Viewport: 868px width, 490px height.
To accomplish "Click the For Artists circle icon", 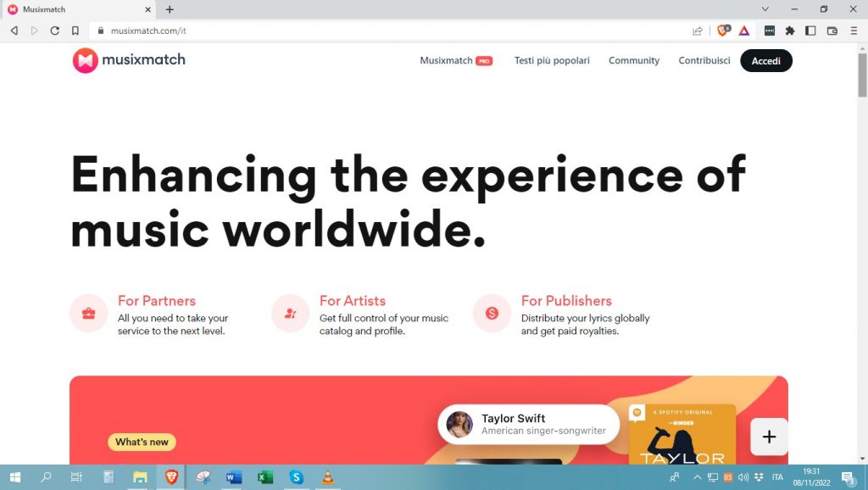I will (x=290, y=314).
